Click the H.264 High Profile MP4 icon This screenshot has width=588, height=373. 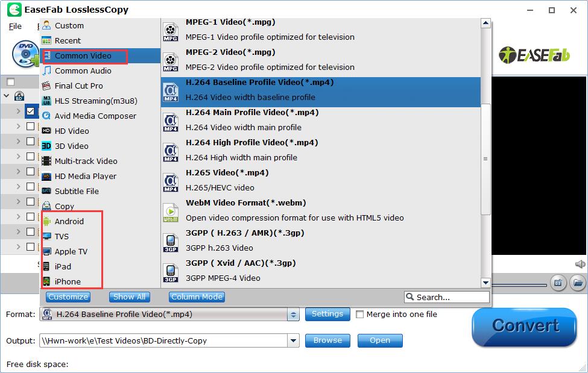(171, 152)
